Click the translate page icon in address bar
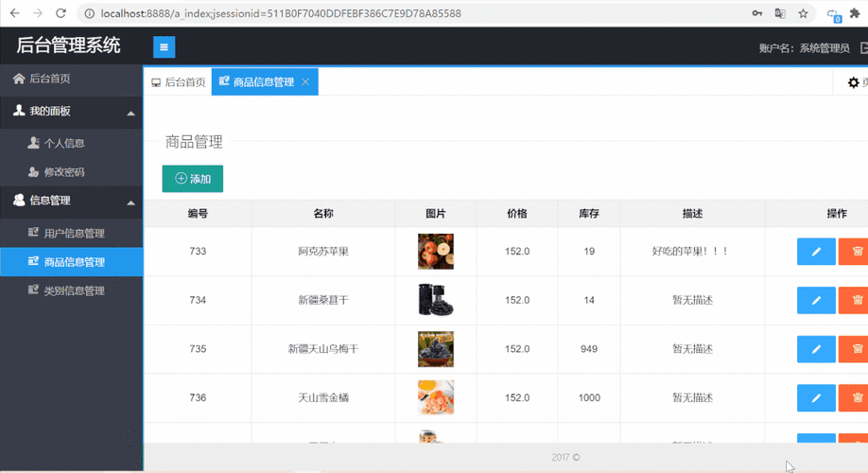Screen dimensions: 868x473 point(780,13)
